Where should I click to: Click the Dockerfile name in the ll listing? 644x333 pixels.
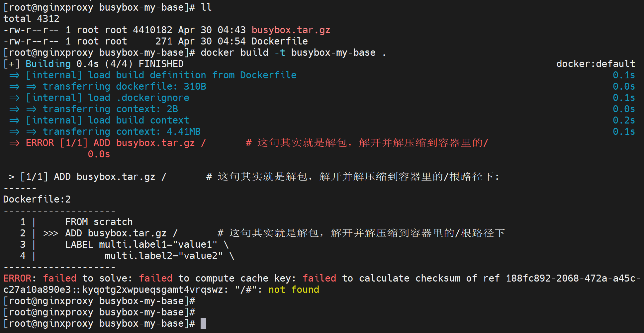point(279,41)
